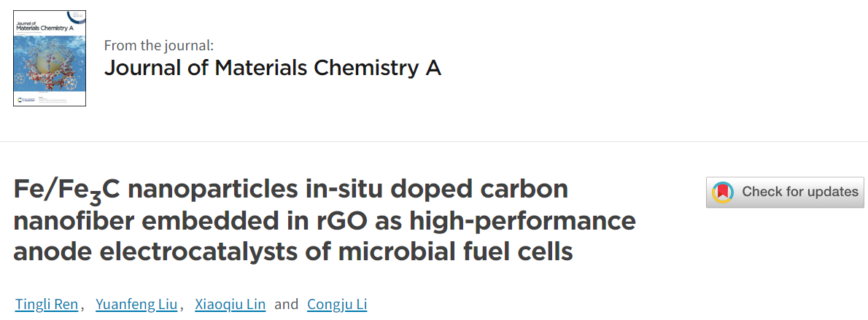Follow the Congju Li author link
The image size is (868, 320).
[x=337, y=305]
